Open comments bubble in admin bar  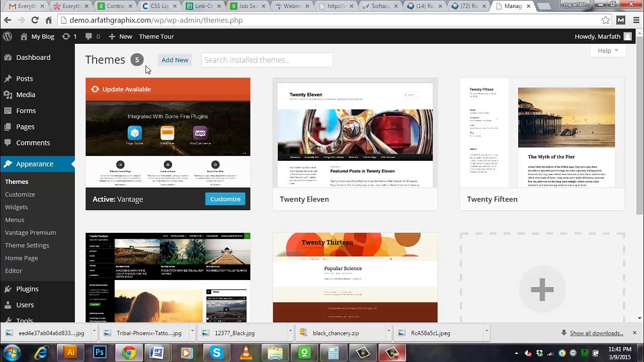(93, 36)
